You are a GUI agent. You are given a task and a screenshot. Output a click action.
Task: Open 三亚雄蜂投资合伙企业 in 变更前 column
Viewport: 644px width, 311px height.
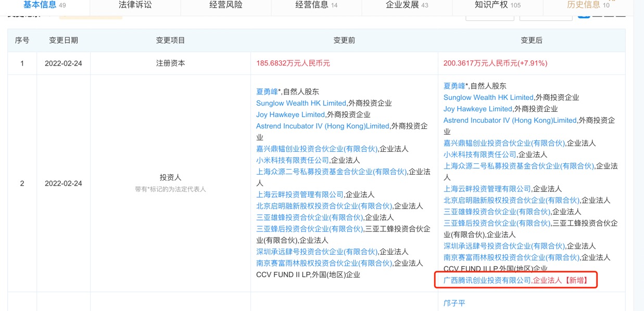tap(309, 217)
